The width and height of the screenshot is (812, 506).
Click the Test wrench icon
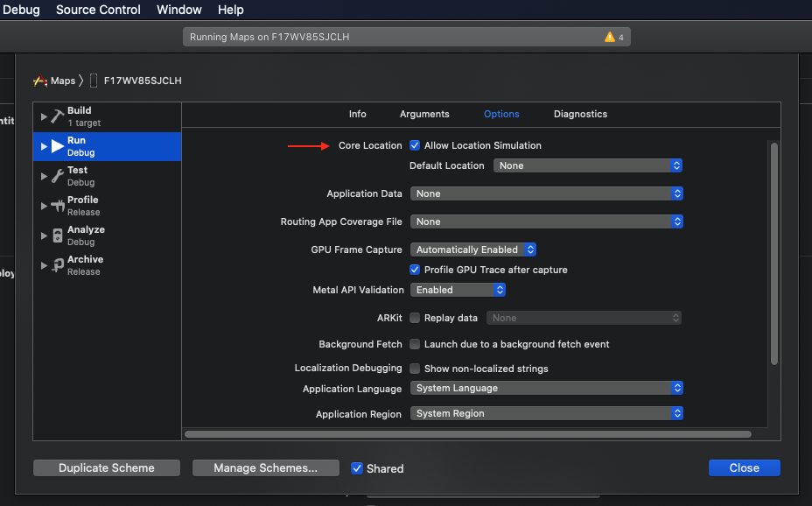click(58, 176)
